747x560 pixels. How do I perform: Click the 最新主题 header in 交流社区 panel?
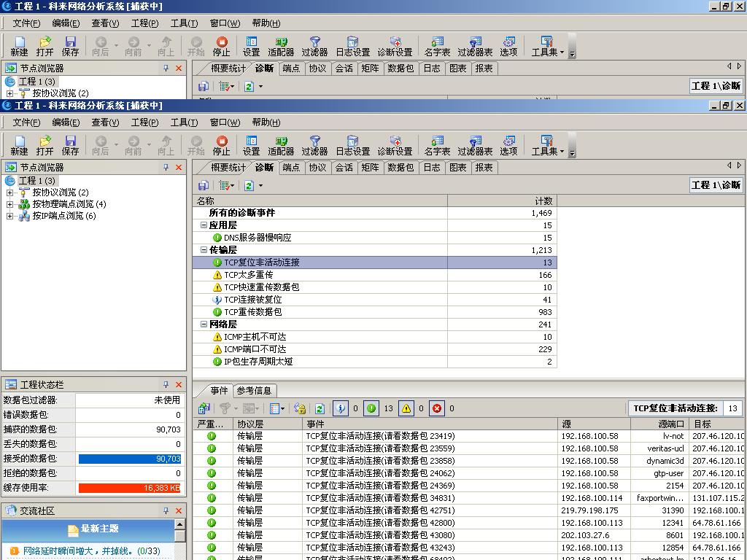pos(93,529)
